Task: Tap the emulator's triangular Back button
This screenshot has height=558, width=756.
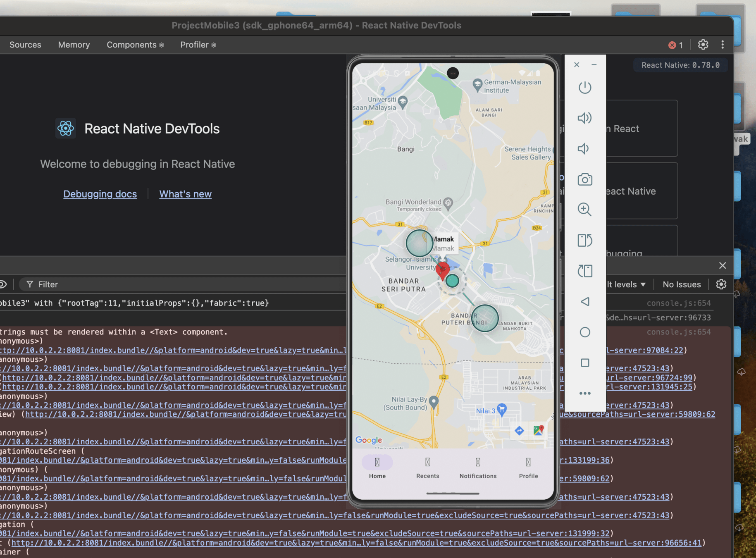Action: pyautogui.click(x=585, y=302)
